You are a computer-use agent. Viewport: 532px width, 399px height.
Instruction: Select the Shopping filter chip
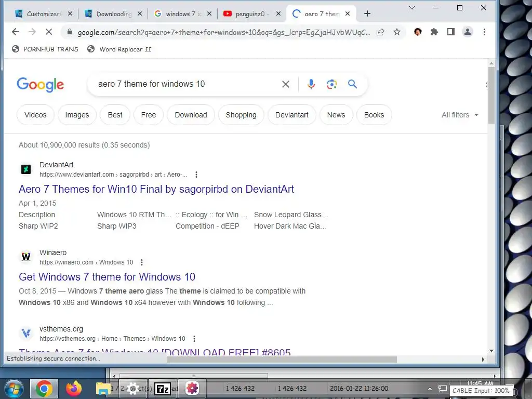(241, 115)
